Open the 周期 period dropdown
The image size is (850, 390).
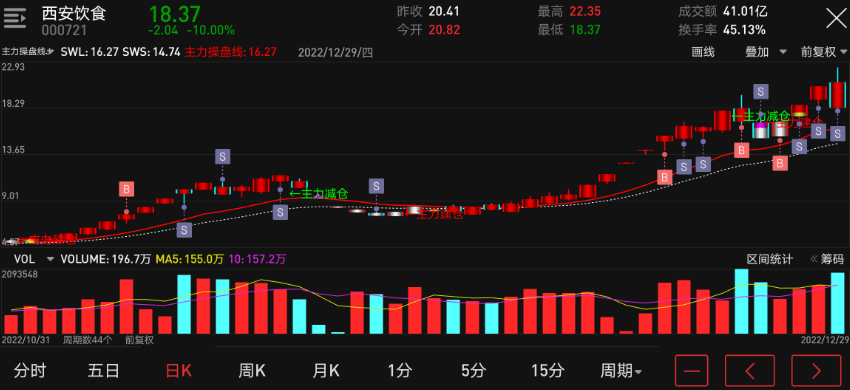[x=621, y=371]
